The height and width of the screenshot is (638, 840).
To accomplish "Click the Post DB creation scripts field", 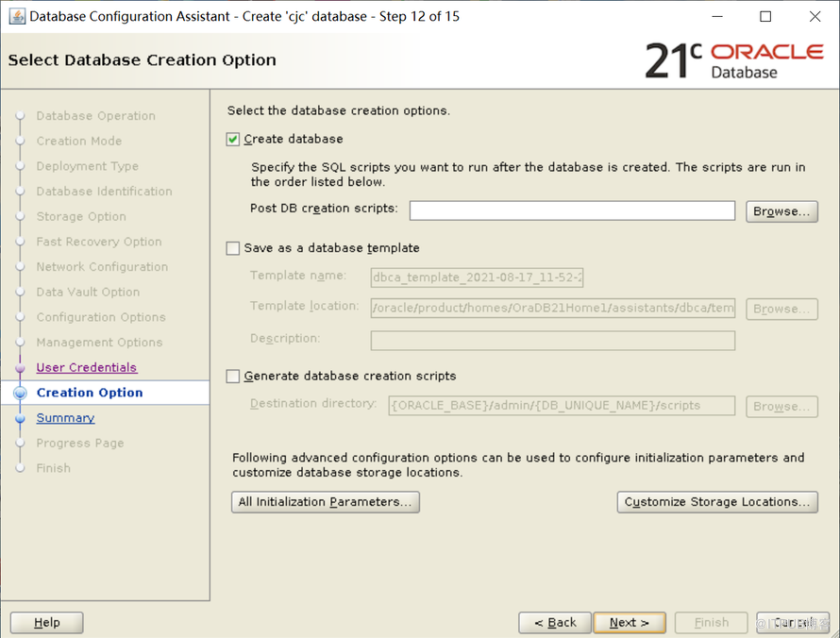I will click(572, 210).
